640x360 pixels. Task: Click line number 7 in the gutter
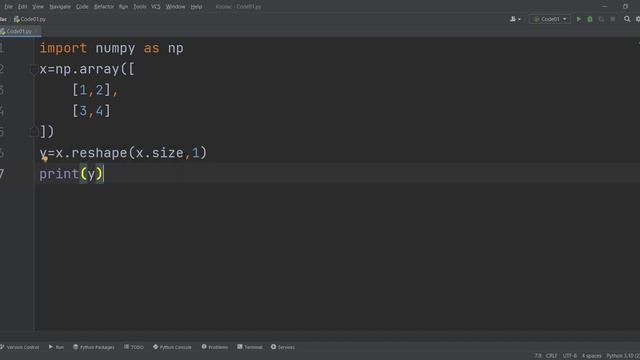coord(2,174)
